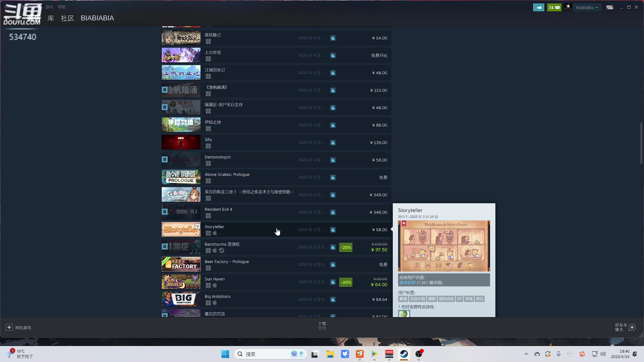Click the Beer Factory - Prologue title
Image resolution: width=644 pixels, height=362 pixels.
pyautogui.click(x=227, y=261)
